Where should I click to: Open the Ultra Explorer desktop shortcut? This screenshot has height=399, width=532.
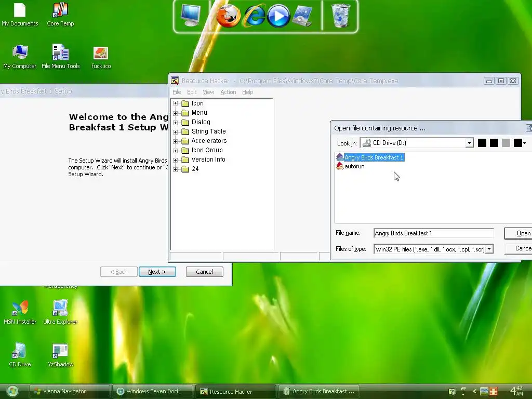click(x=60, y=312)
